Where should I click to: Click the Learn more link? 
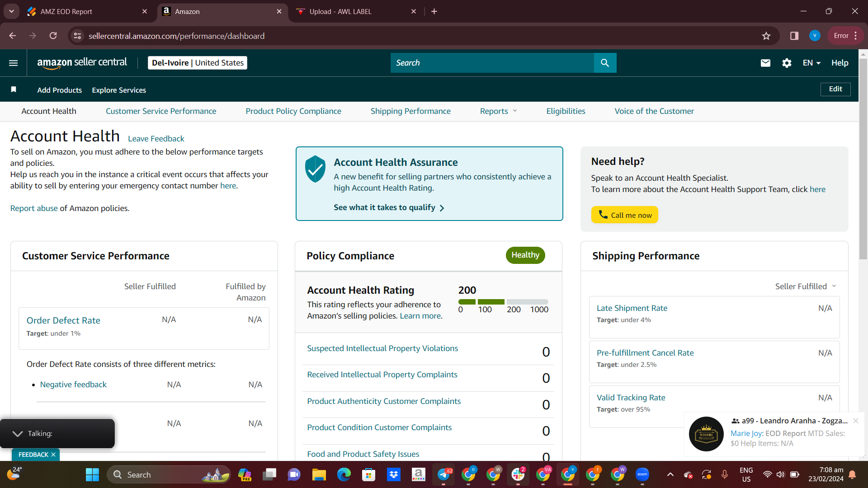point(420,316)
